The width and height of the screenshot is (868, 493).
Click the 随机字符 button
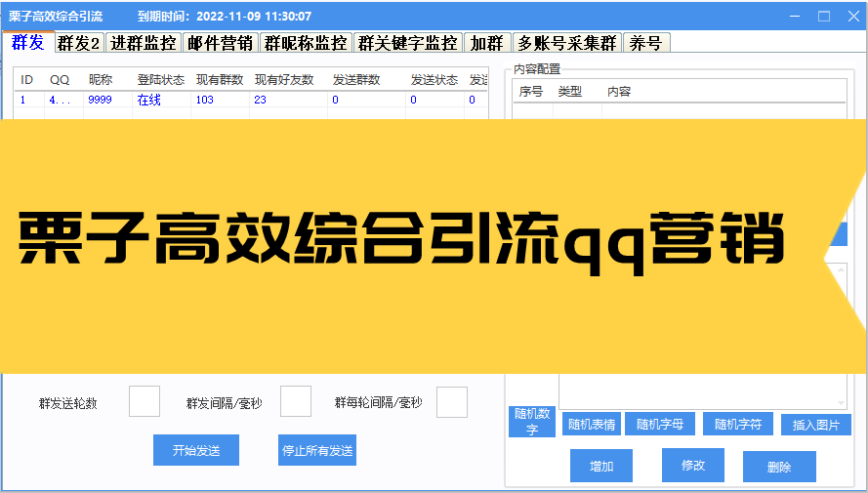click(737, 424)
